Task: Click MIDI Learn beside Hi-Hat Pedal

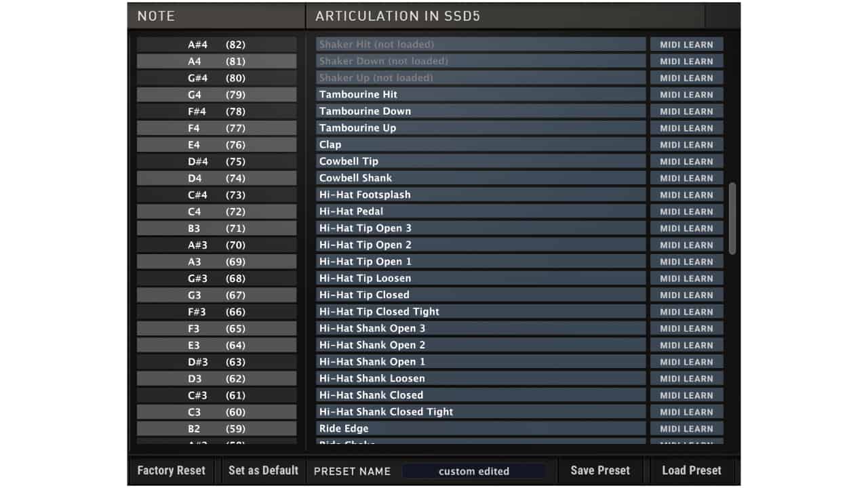Action: point(686,211)
